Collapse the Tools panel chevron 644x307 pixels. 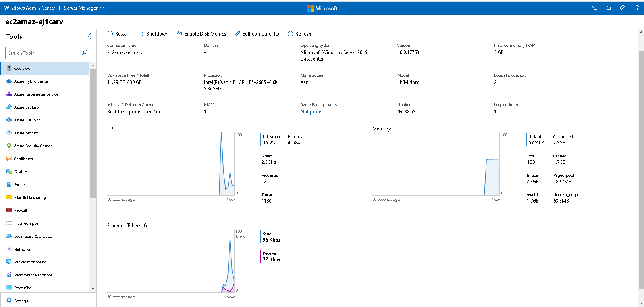(89, 36)
